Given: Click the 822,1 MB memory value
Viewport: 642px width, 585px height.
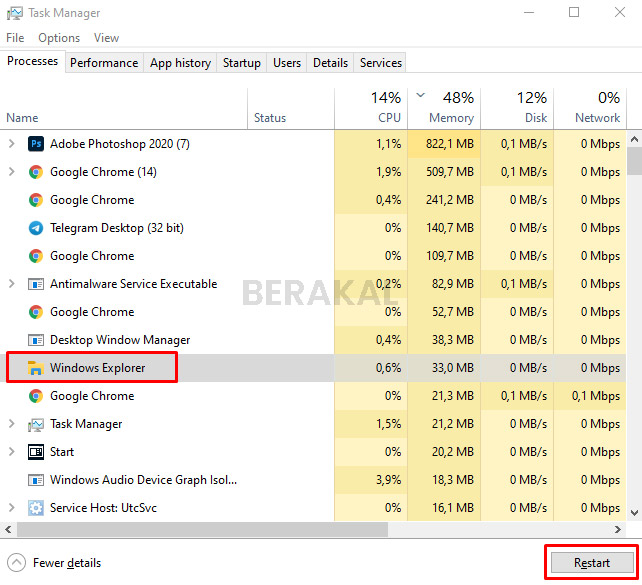Looking at the screenshot, I should 450,144.
